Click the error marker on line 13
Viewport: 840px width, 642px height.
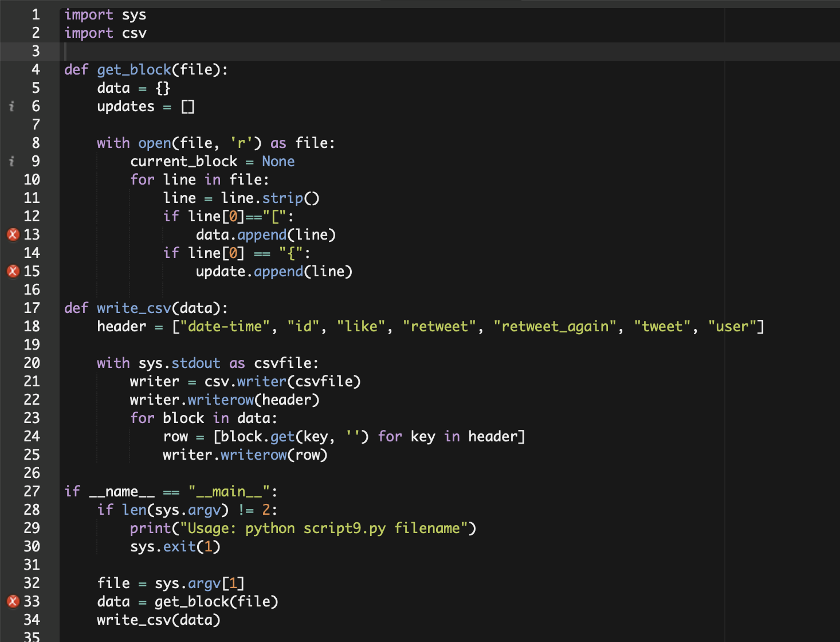click(13, 234)
